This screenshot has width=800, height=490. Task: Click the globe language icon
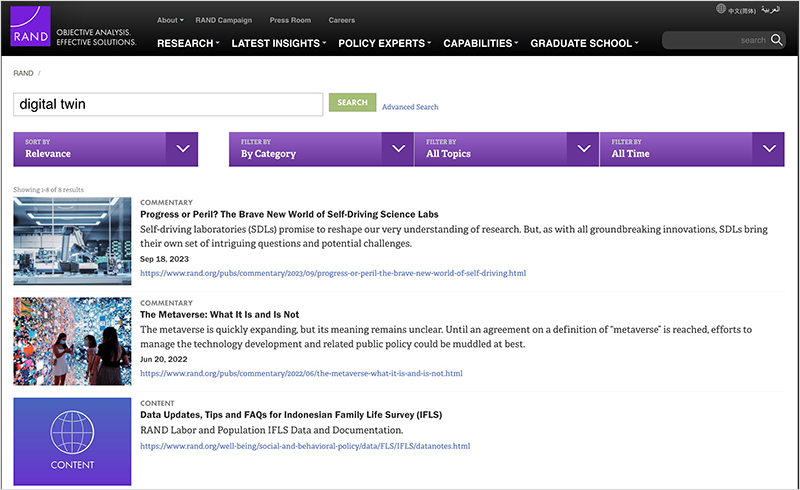720,9
